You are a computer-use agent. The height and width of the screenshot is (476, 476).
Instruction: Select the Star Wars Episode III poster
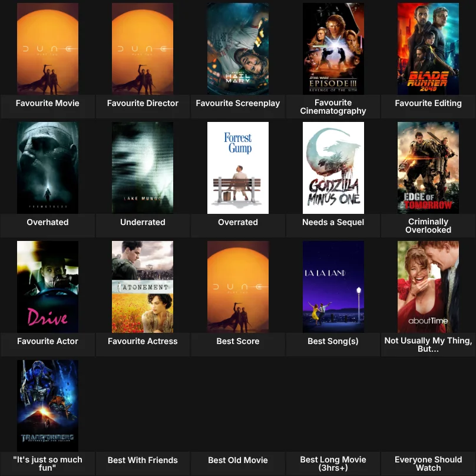(333, 49)
